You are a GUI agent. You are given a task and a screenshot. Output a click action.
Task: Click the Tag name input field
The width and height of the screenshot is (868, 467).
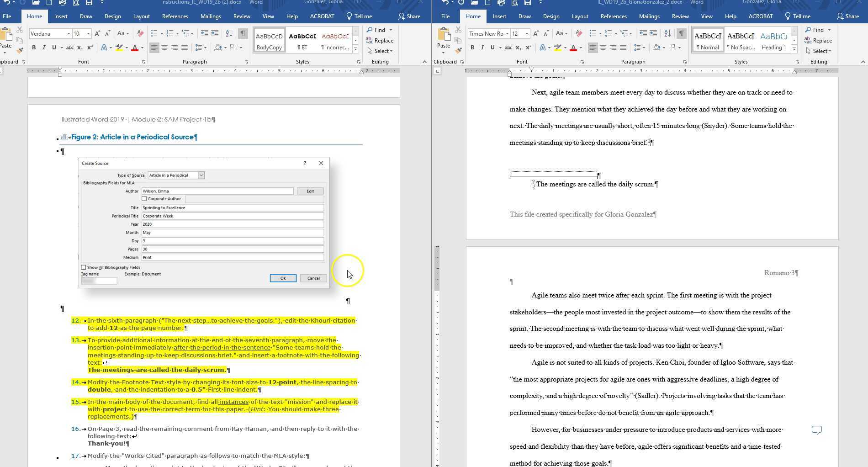click(98, 281)
